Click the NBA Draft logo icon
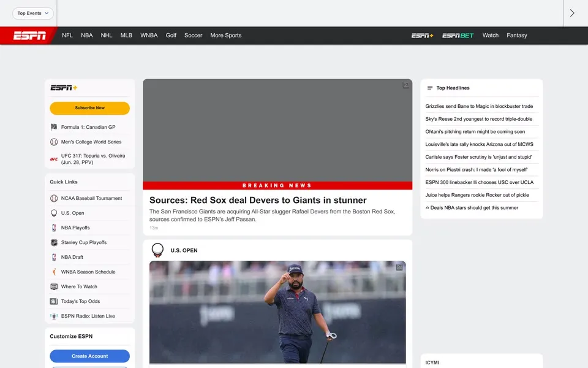The width and height of the screenshot is (588, 368). point(54,257)
